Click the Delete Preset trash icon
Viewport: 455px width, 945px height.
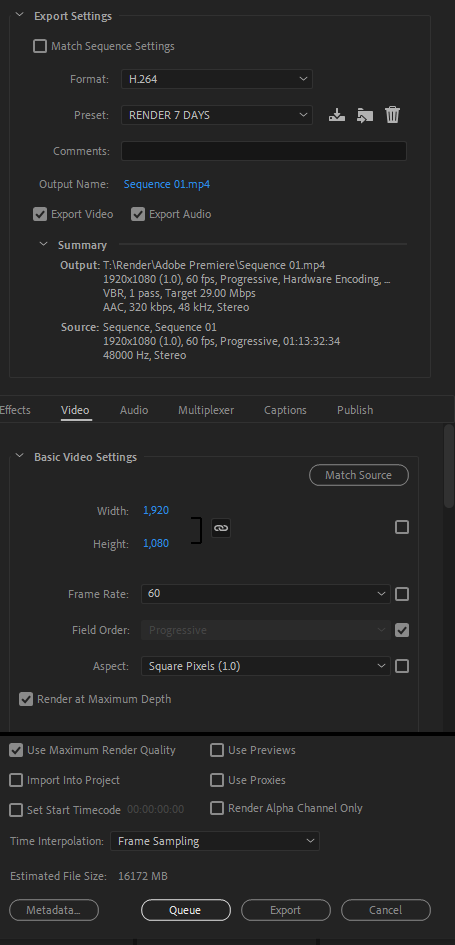click(392, 115)
